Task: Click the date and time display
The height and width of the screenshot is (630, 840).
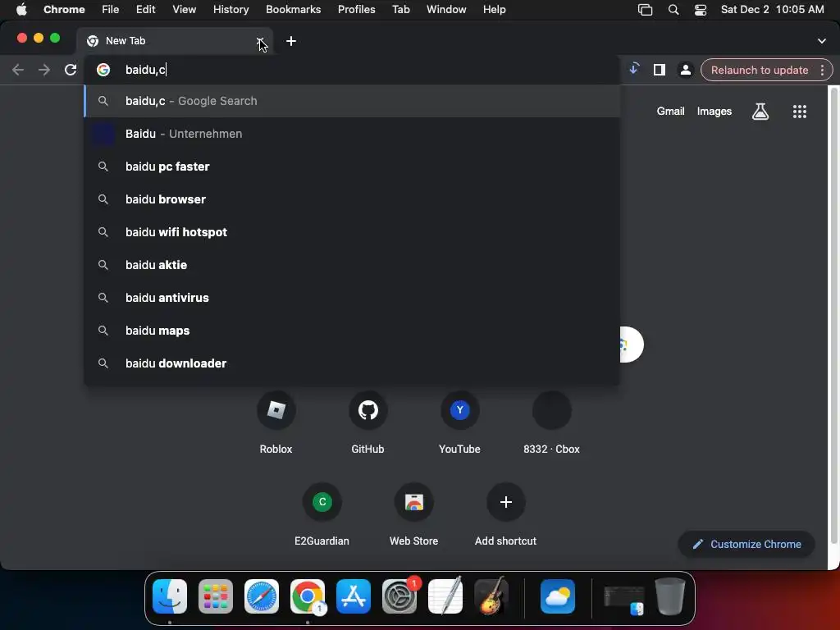Action: point(772,10)
